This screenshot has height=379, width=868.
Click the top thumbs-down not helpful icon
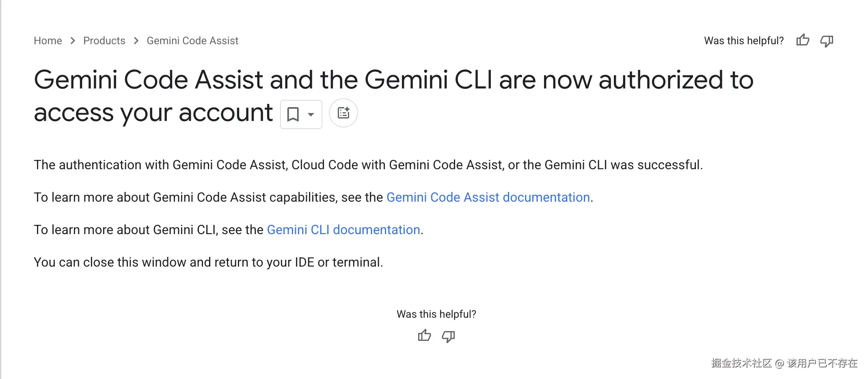[827, 41]
